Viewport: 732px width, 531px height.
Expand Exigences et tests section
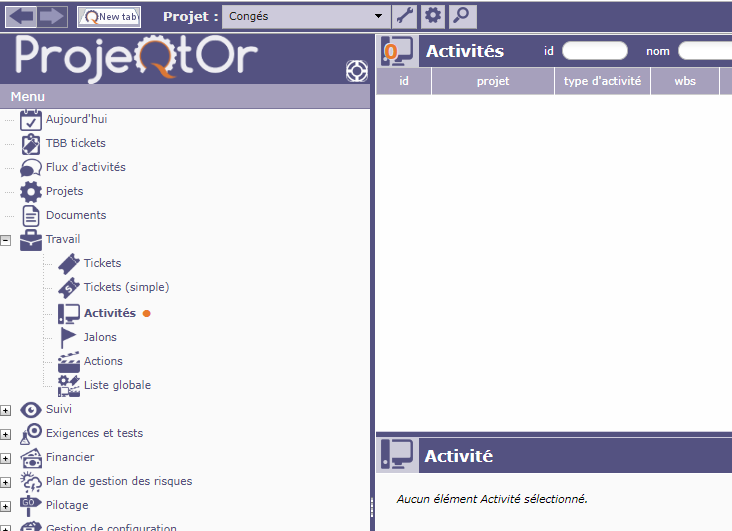click(x=6, y=434)
